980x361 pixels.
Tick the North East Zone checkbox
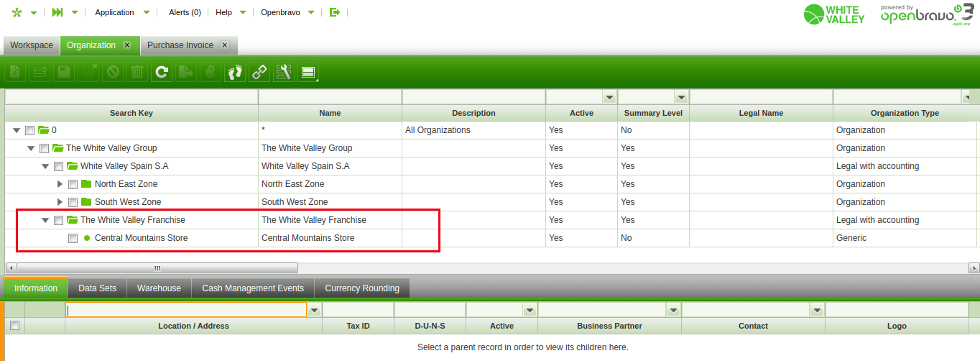click(73, 184)
